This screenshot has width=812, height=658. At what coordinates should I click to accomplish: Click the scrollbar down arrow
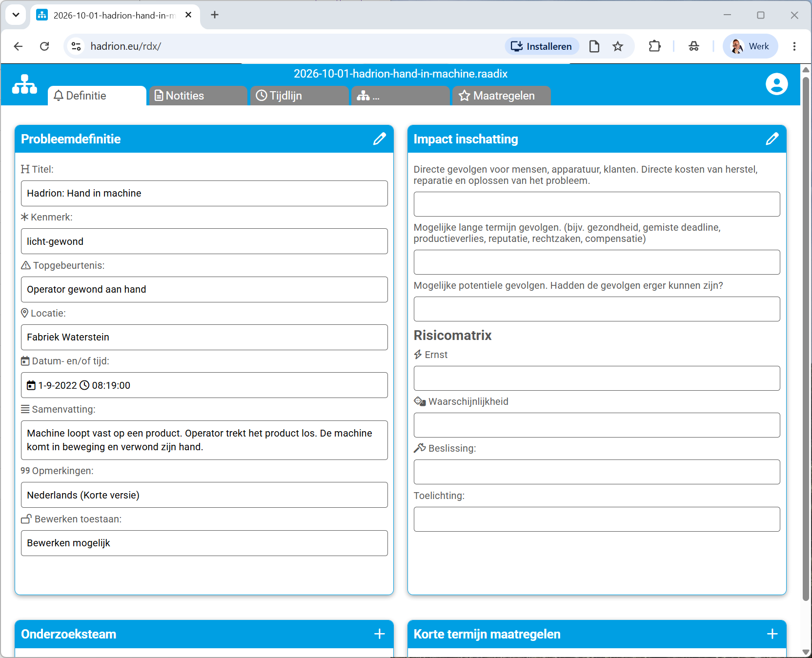tap(806, 652)
